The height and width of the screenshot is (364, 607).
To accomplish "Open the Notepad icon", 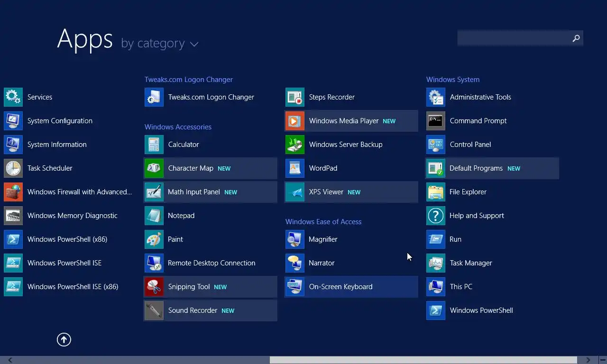I will click(x=154, y=216).
